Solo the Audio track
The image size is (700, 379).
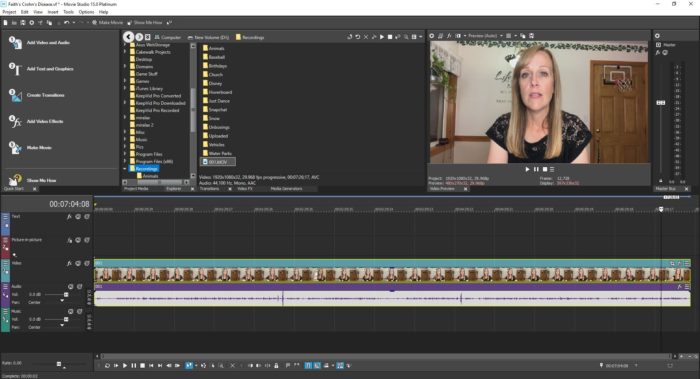click(x=79, y=287)
